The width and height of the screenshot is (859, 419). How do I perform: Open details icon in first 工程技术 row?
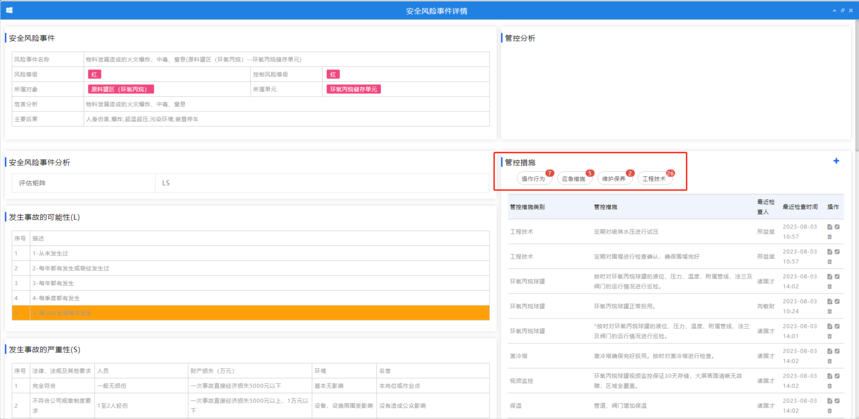click(830, 227)
